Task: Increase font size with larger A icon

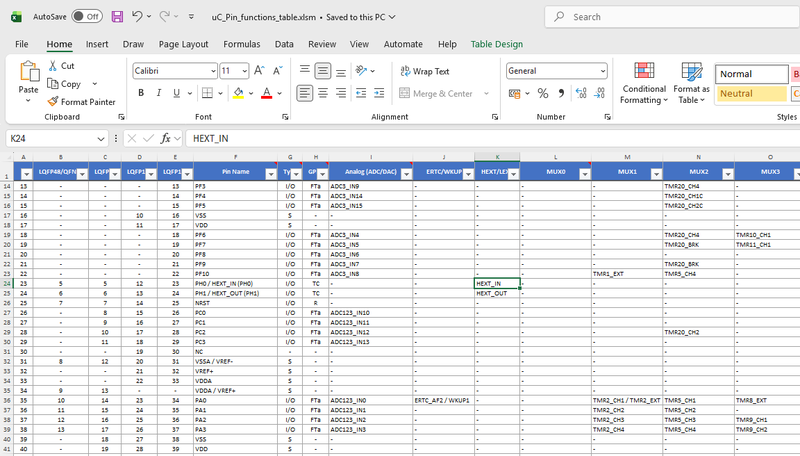Action: point(259,70)
